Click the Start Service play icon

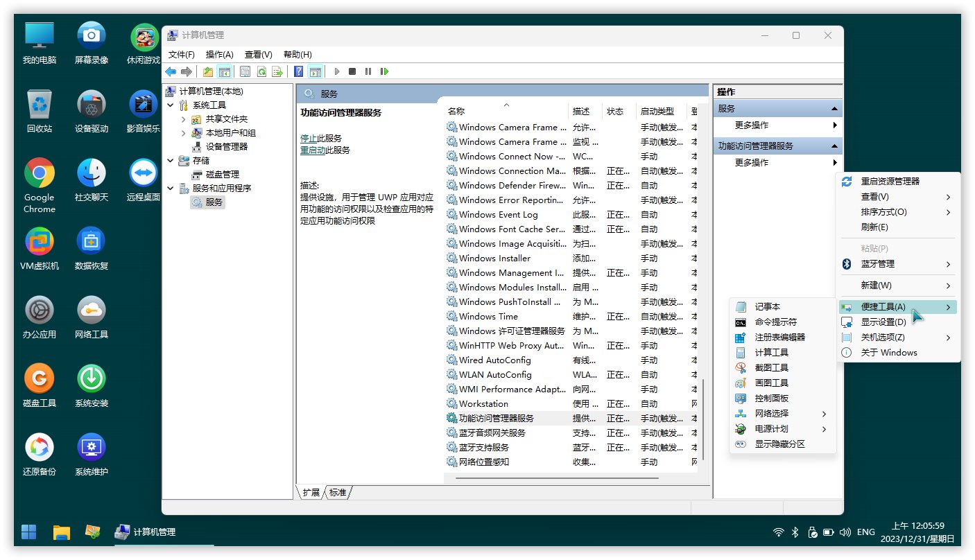pos(337,71)
